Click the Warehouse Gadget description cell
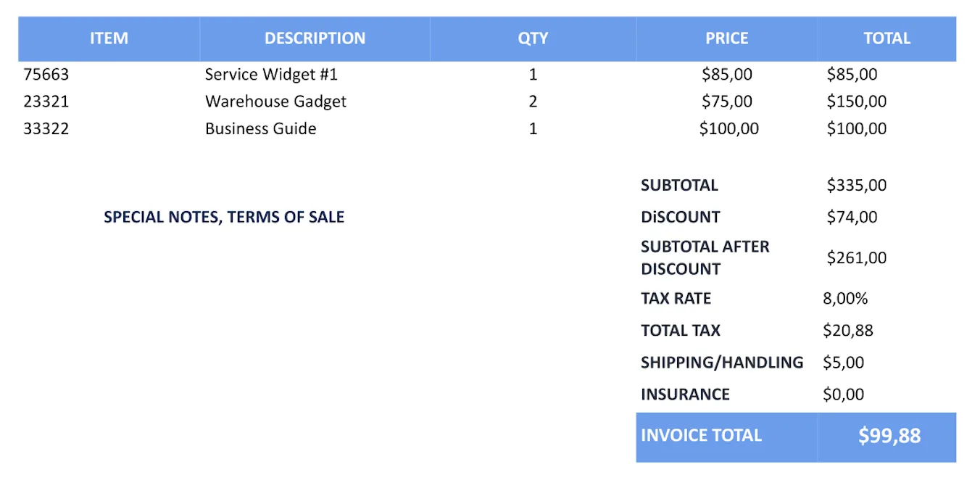 (275, 102)
